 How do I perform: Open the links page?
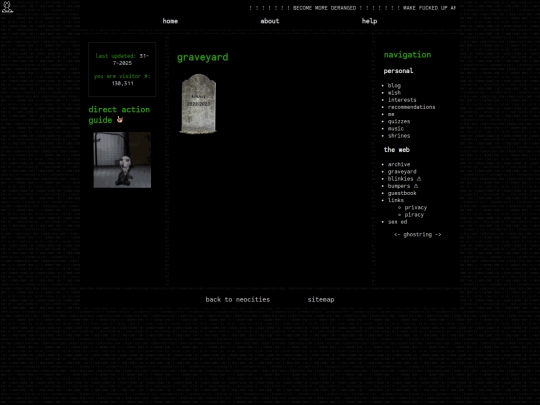(x=396, y=200)
